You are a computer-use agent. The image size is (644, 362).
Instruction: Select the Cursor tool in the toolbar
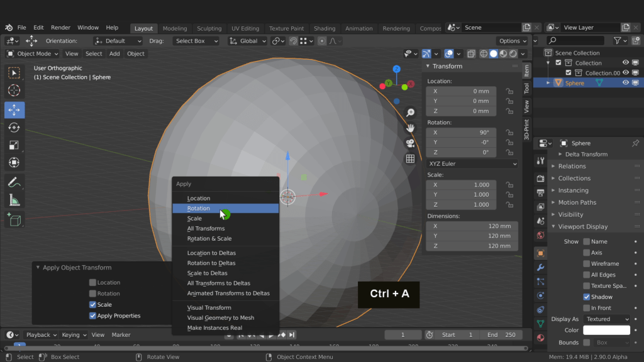[14, 91]
